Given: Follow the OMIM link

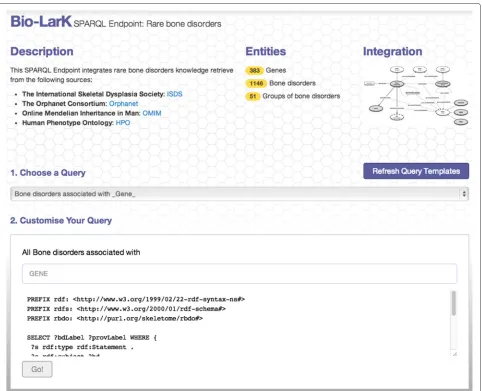Looking at the screenshot, I should click(152, 113).
